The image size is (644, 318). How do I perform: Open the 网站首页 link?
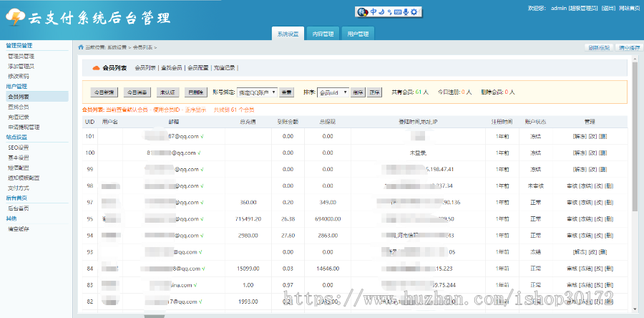[x=629, y=8]
